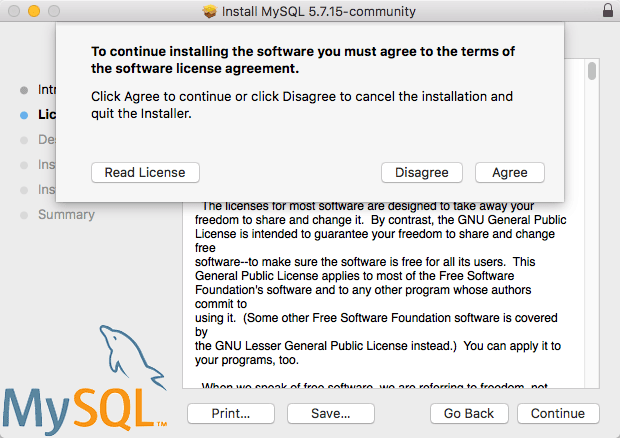This screenshot has width=620, height=438.
Task: Click the lock icon in title bar
Action: tap(608, 10)
